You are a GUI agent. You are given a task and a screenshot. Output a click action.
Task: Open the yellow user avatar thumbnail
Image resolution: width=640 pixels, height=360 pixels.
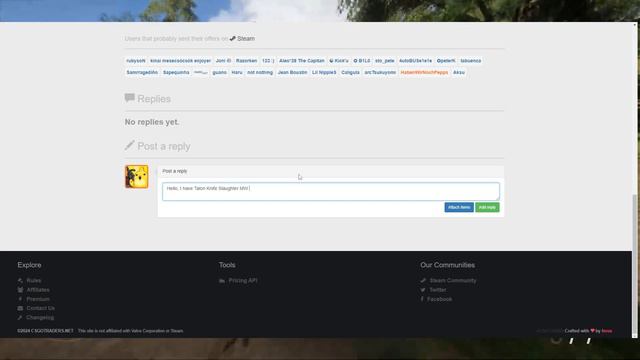(x=137, y=177)
